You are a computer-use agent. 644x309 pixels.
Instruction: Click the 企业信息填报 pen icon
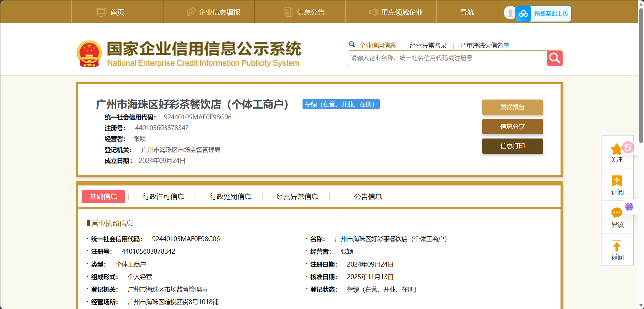coord(191,12)
